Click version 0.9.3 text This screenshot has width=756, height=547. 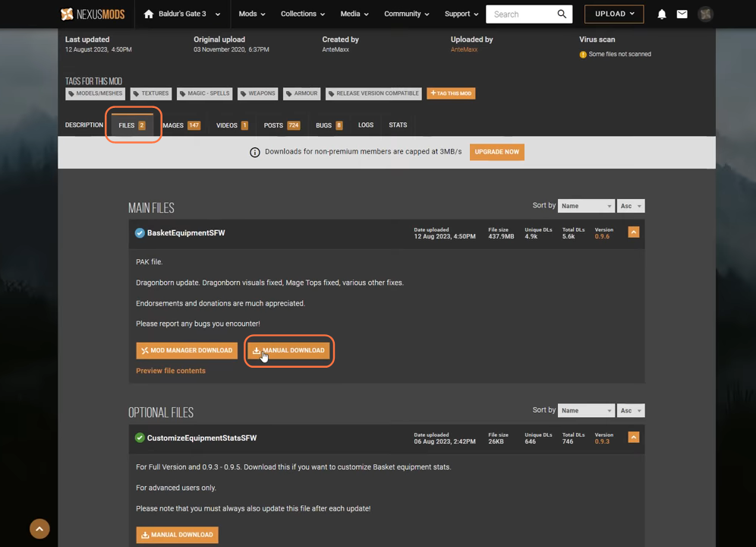(x=602, y=441)
